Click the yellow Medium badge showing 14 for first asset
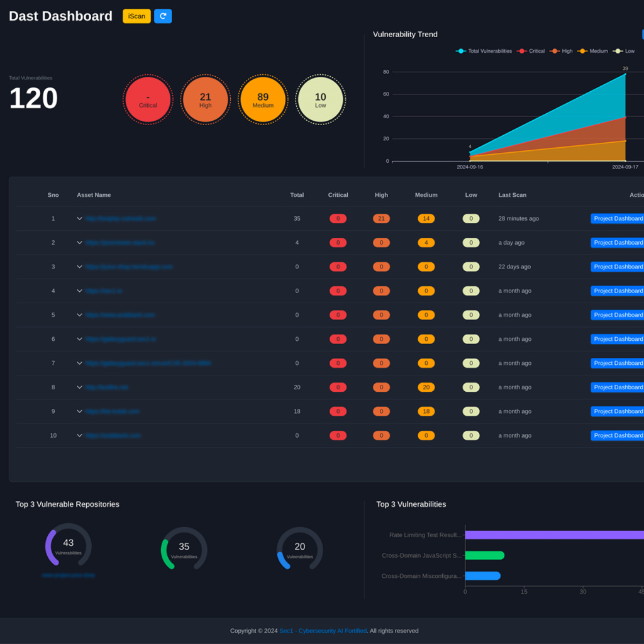The height and width of the screenshot is (644, 644). click(426, 218)
